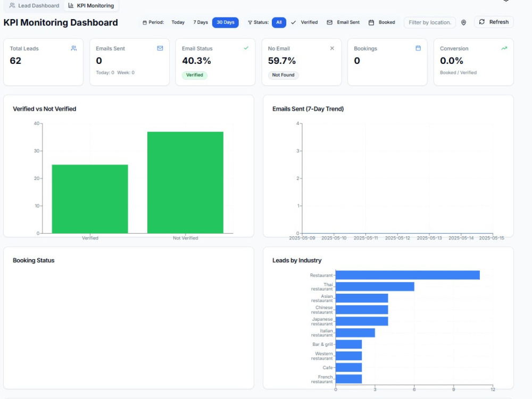Screen dimensions: 532x399
Task: Click the users icon on Total Leads card
Action: pos(73,48)
